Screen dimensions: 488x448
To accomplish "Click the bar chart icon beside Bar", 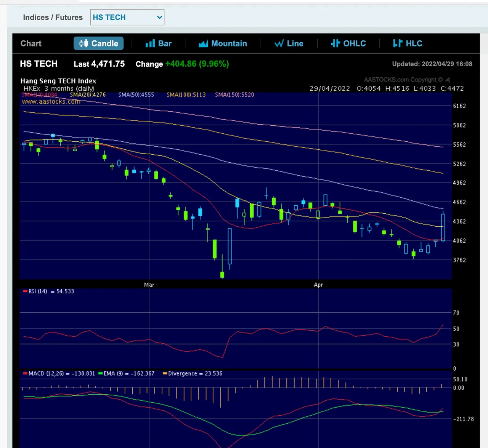I will [x=150, y=44].
